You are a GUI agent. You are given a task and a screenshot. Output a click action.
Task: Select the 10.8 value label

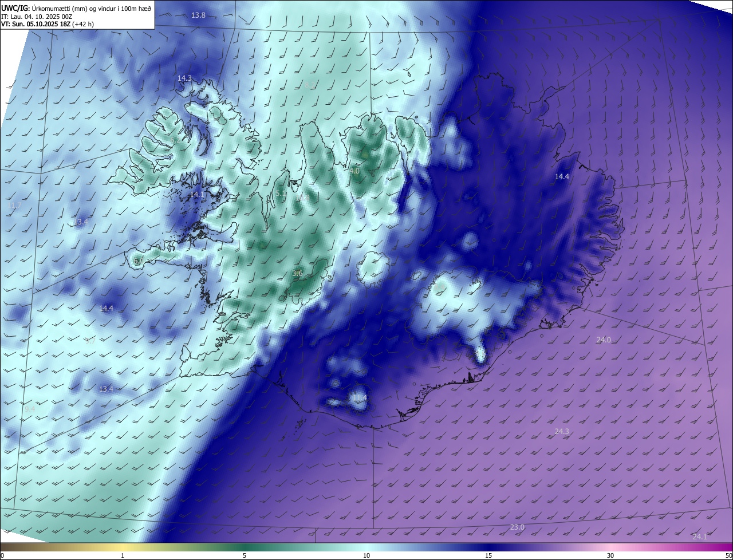coord(302,197)
